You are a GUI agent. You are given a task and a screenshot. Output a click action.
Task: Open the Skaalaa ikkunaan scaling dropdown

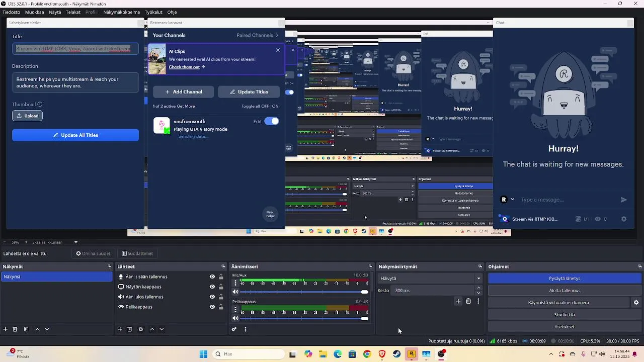(55, 242)
